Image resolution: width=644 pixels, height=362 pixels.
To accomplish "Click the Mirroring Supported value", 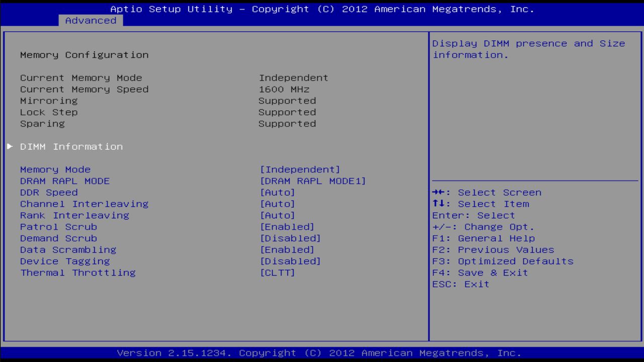I will pos(287,101).
